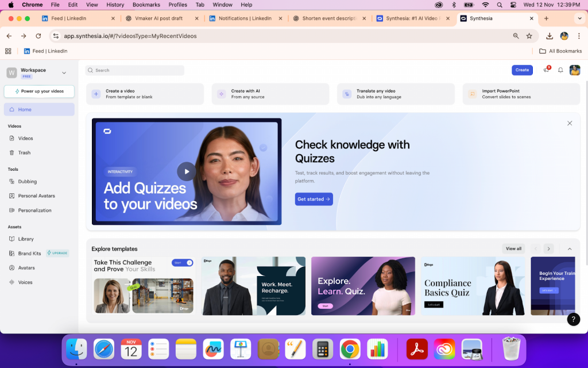Expand the Workspace switcher dropdown
This screenshot has height=368, width=588.
(x=64, y=73)
